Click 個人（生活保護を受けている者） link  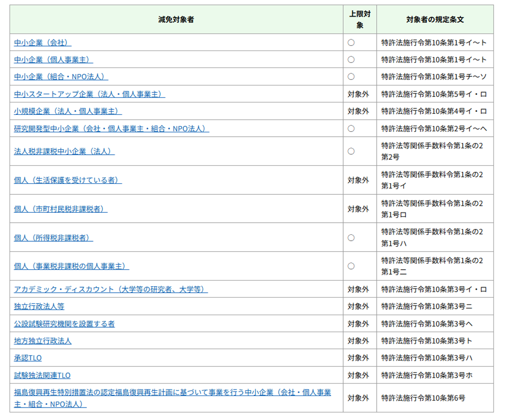68,180
